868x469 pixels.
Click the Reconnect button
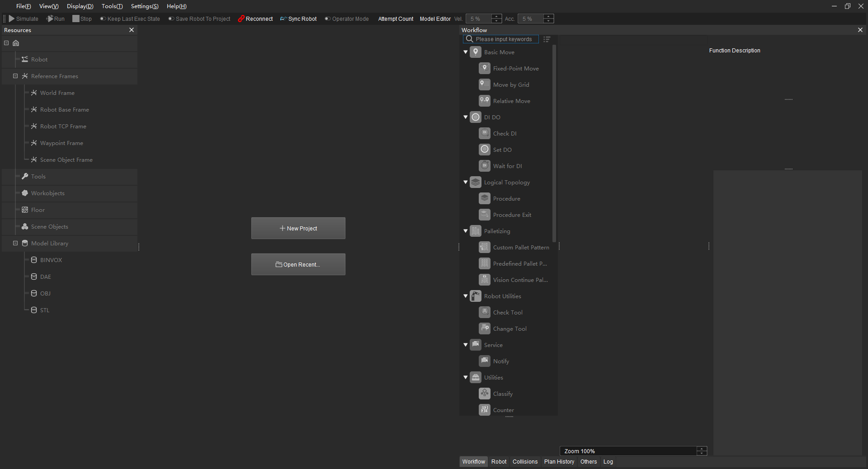(x=255, y=19)
